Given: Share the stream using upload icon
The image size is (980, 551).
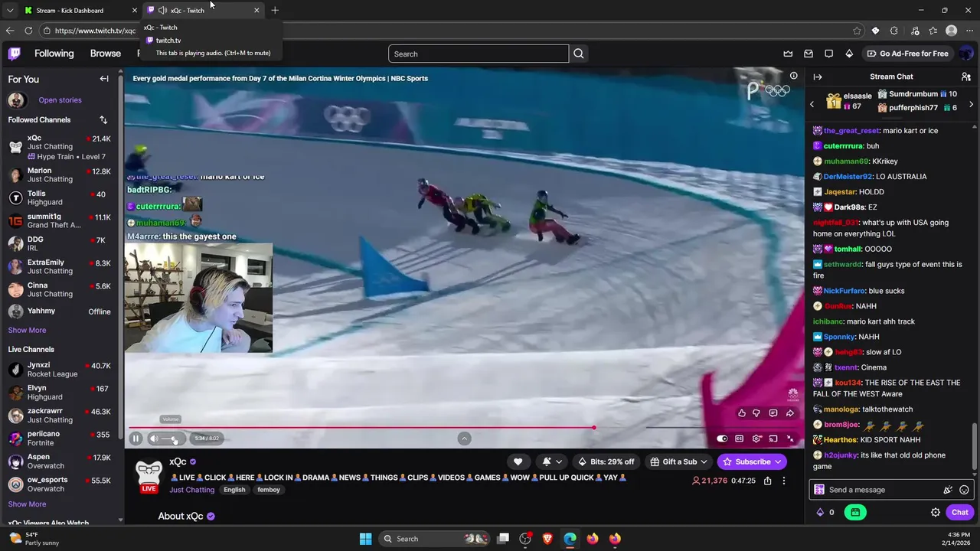Looking at the screenshot, I should [767, 481].
